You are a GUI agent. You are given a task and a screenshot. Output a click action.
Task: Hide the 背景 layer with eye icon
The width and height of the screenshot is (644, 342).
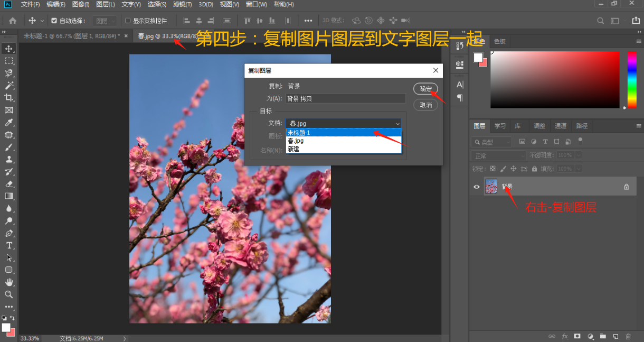[477, 187]
